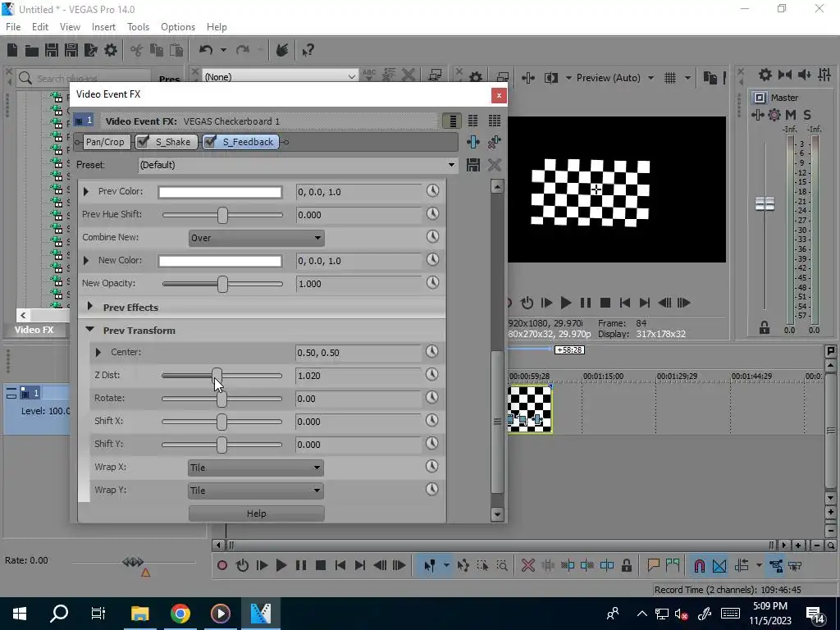Open the taskbar notification center
This screenshot has height=630, width=840.
(x=815, y=614)
